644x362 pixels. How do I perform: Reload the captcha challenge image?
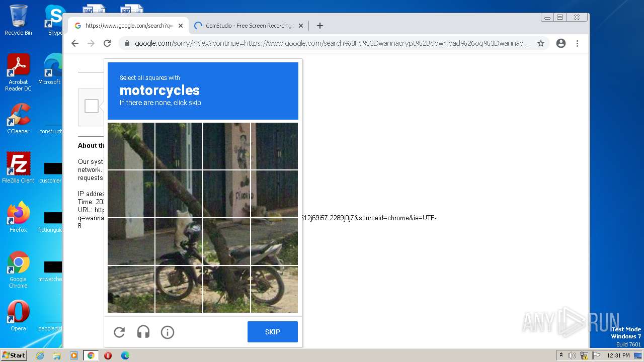pos(119,332)
